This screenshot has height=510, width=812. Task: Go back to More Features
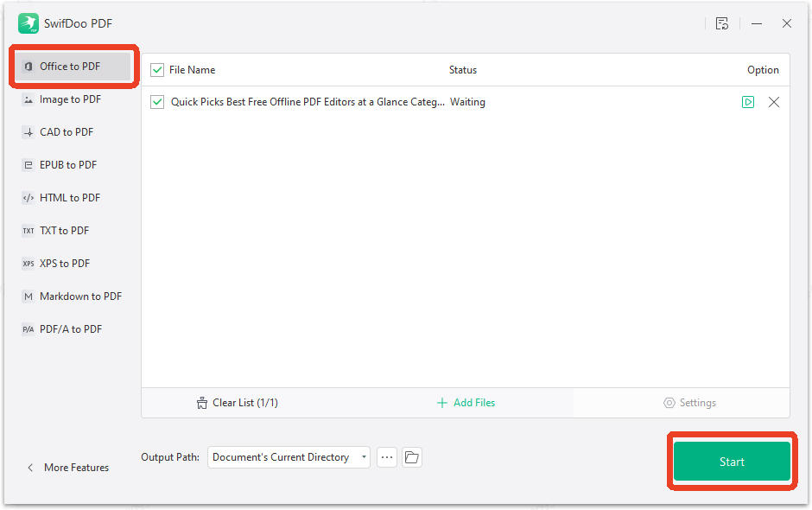tap(68, 468)
